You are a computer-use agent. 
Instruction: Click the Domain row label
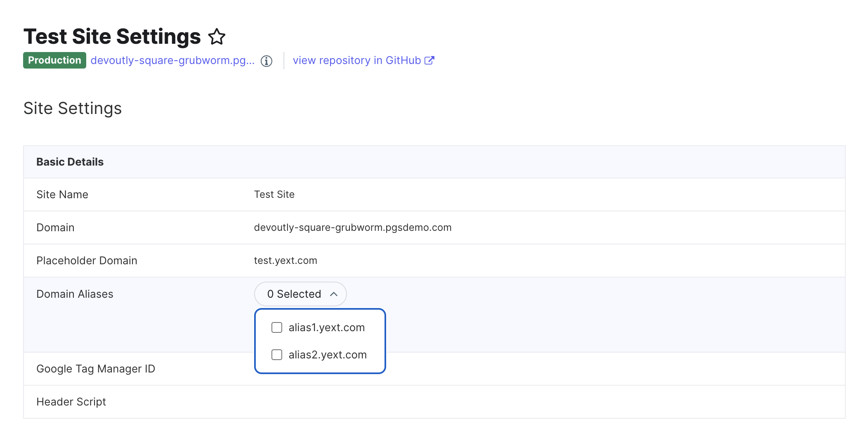coord(55,228)
